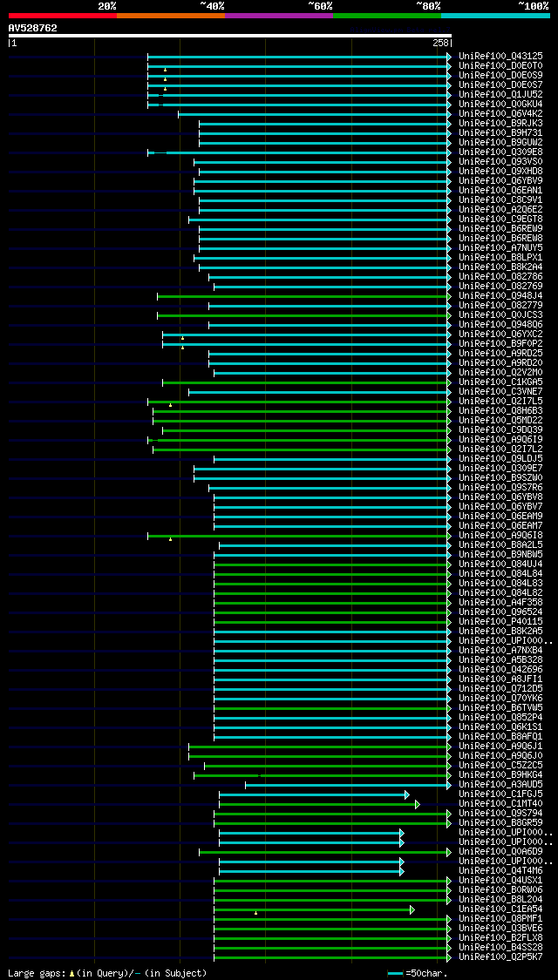
Task: Select the UniRef100_B9NBW5 label
Action: point(500,555)
